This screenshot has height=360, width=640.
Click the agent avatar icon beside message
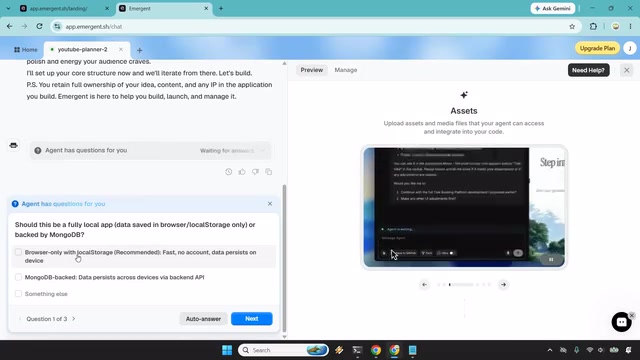click(x=13, y=145)
